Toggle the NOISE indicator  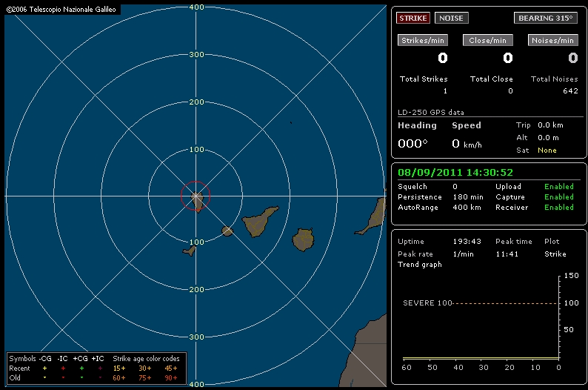(452, 18)
